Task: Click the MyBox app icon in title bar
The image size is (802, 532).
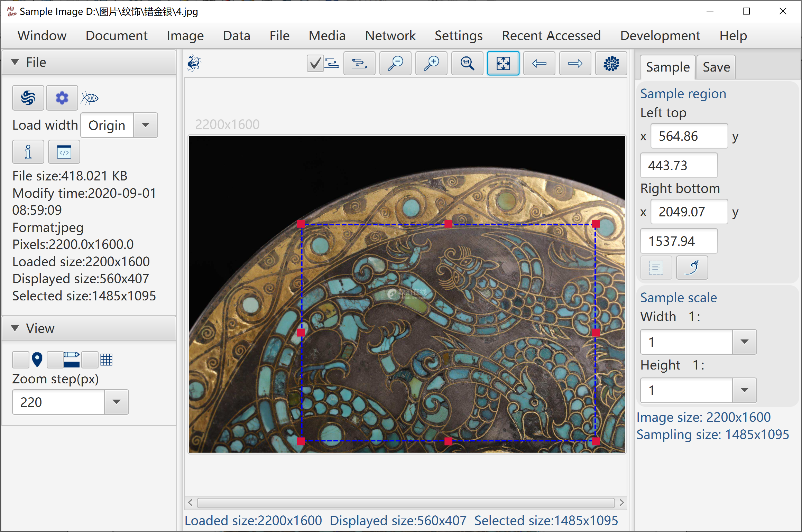Action: (12, 11)
